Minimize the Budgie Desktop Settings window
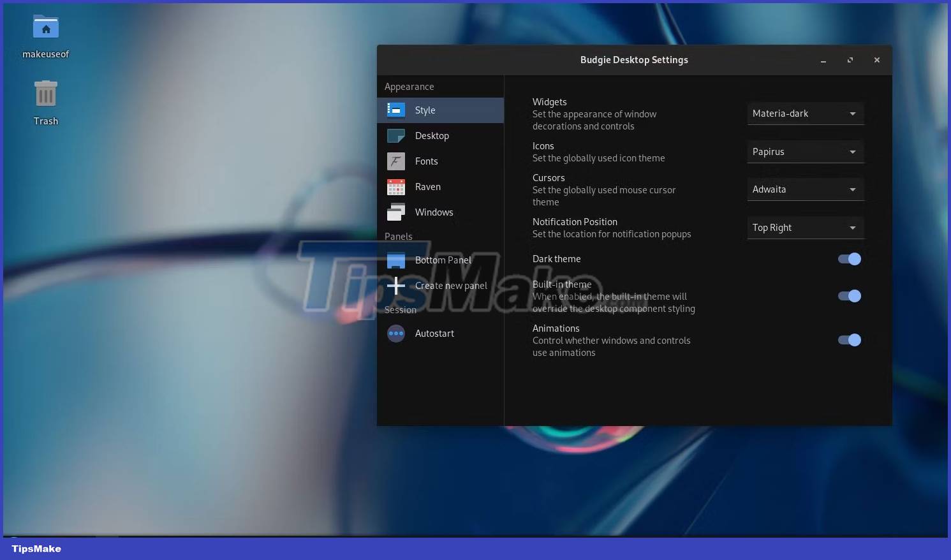The width and height of the screenshot is (951, 560). point(823,60)
